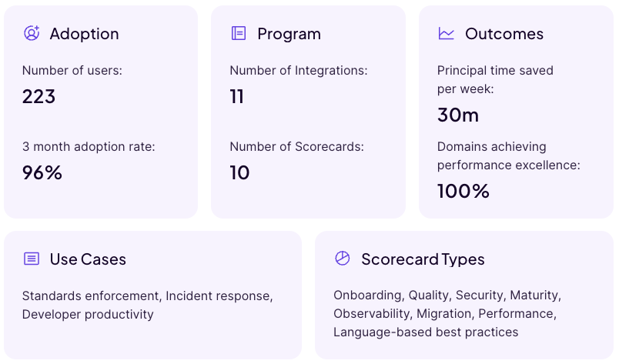
Task: Click the Number of users label
Action: [72, 71]
